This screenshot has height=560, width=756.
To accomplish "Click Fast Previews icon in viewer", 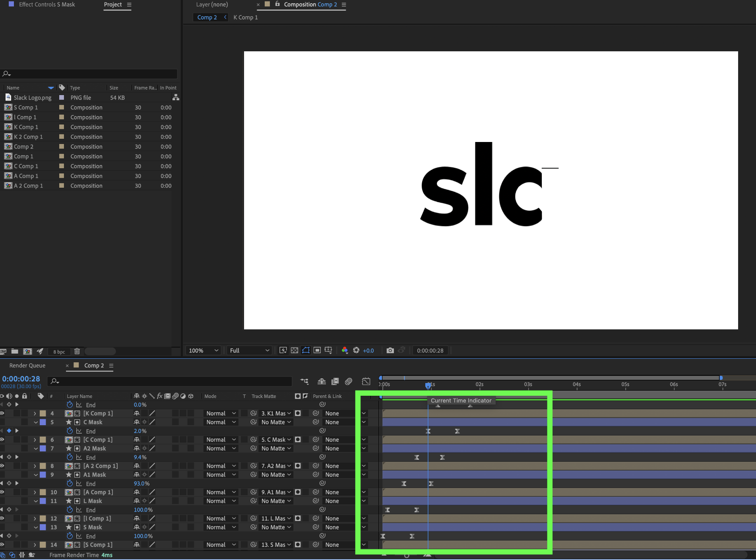I will point(283,350).
